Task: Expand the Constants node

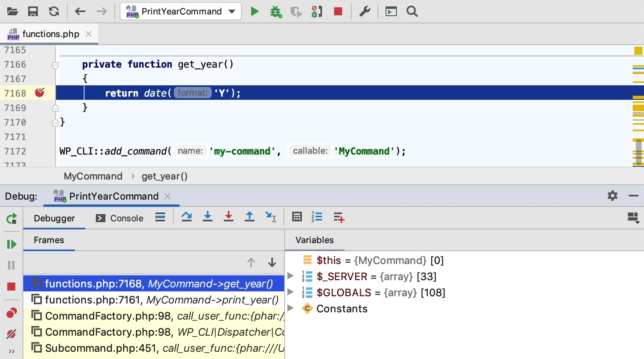Action: (290, 308)
